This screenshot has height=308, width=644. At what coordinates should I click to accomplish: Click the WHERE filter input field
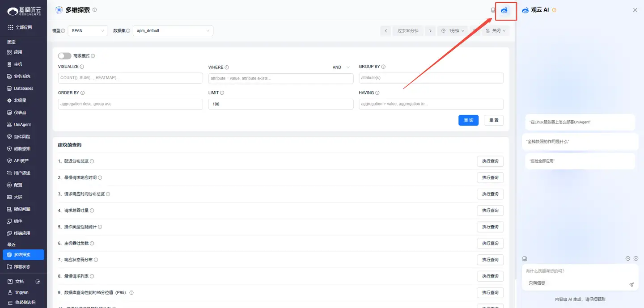280,79
